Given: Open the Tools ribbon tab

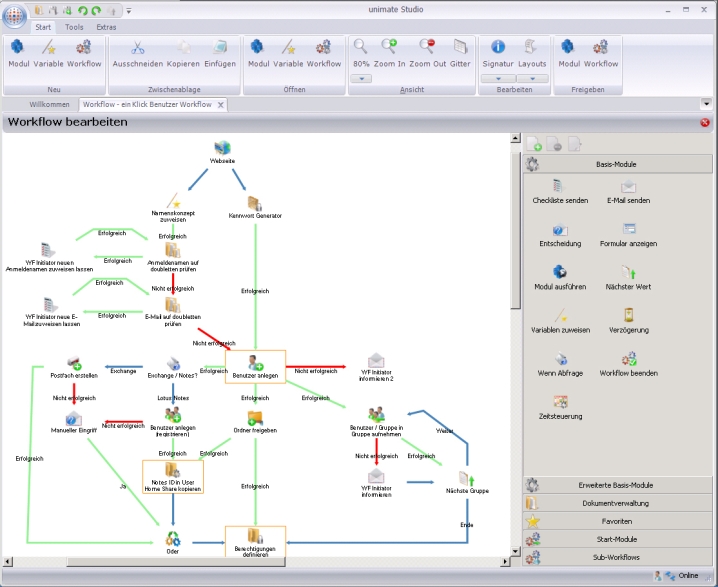Looking at the screenshot, I should [x=74, y=27].
